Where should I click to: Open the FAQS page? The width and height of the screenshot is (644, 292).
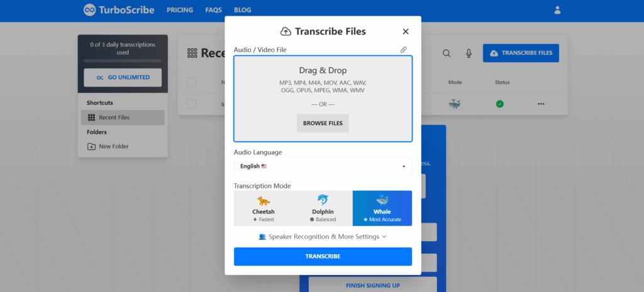click(x=214, y=10)
